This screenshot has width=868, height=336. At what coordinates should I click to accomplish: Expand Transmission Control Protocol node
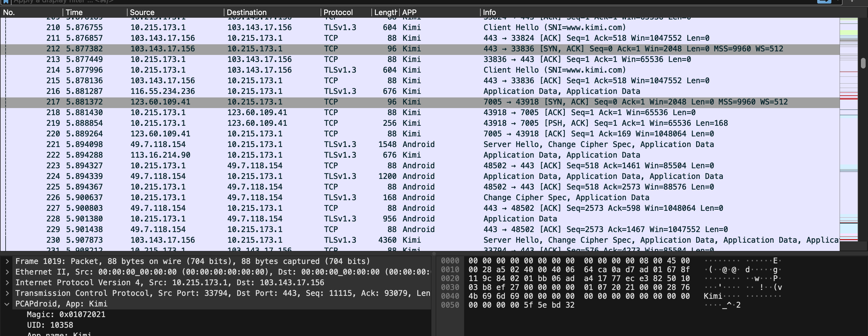point(7,293)
